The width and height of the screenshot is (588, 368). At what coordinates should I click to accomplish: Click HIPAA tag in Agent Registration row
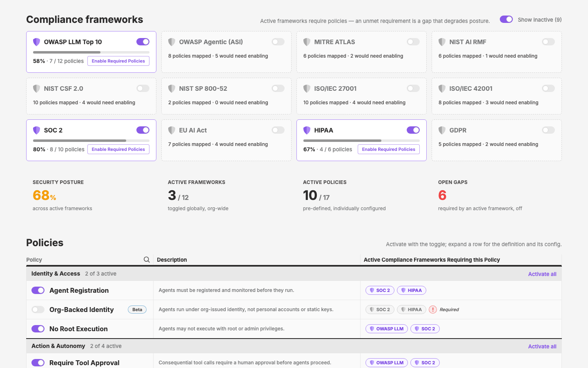tap(412, 290)
